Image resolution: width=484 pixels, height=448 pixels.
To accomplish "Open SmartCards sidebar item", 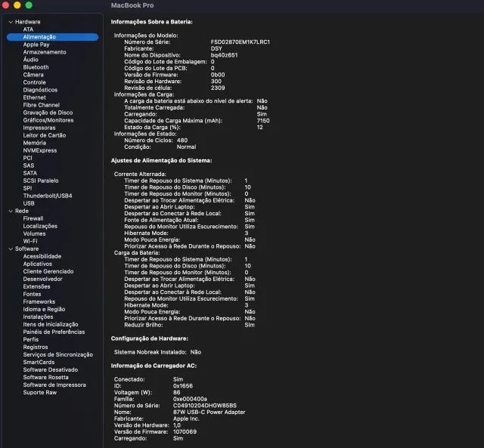I will 39,362.
